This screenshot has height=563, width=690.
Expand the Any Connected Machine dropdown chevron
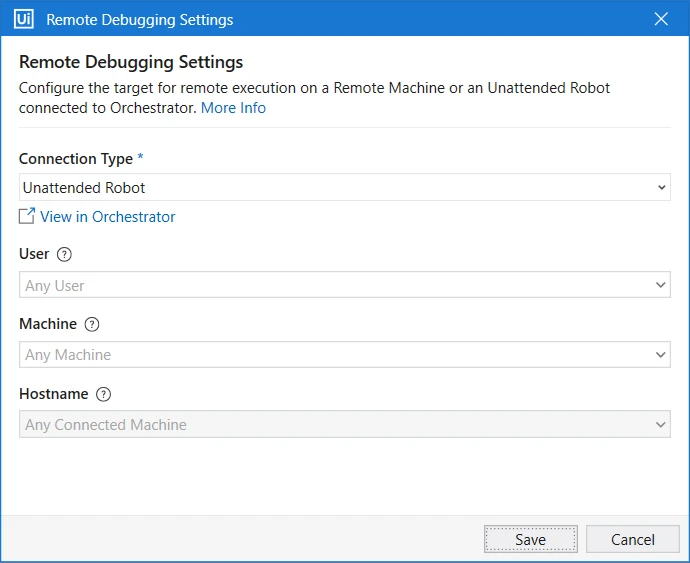[661, 424]
